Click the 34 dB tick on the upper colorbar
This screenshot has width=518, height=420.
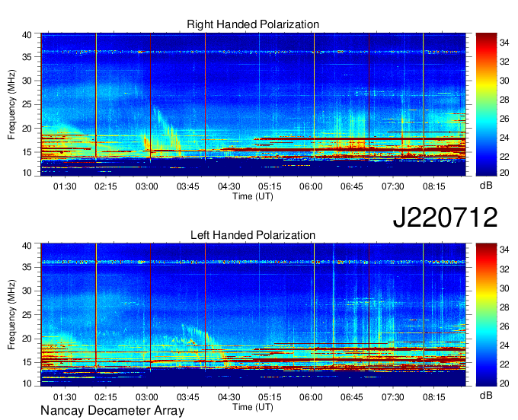[x=504, y=43]
